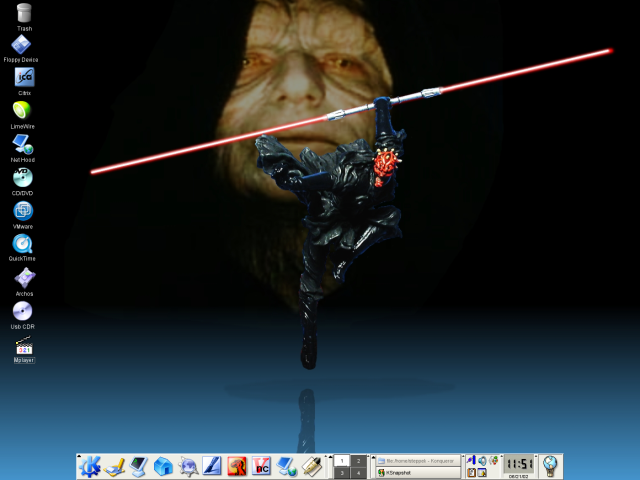640x480 pixels.
Task: Open the blue Home folder panel icon
Action: coord(163,467)
